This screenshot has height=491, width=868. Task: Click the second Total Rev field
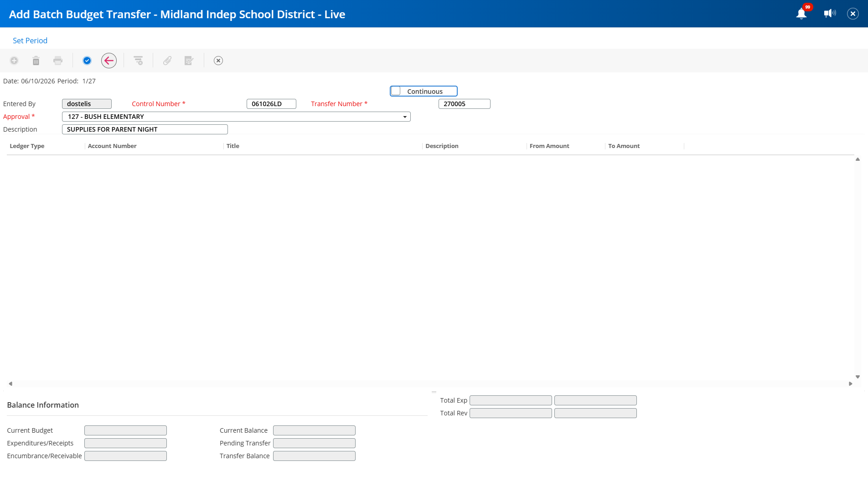[595, 413]
